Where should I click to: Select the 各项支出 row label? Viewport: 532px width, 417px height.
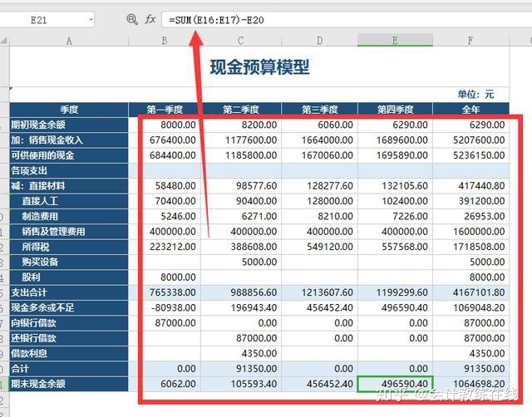tap(69, 170)
